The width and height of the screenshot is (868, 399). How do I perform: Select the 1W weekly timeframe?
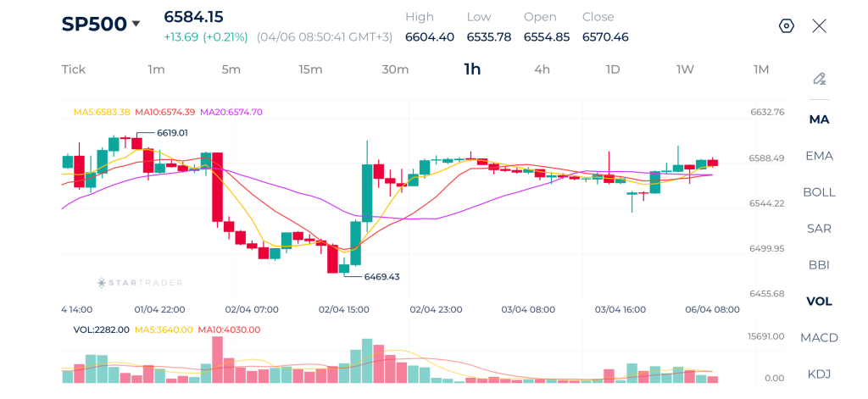(x=685, y=69)
